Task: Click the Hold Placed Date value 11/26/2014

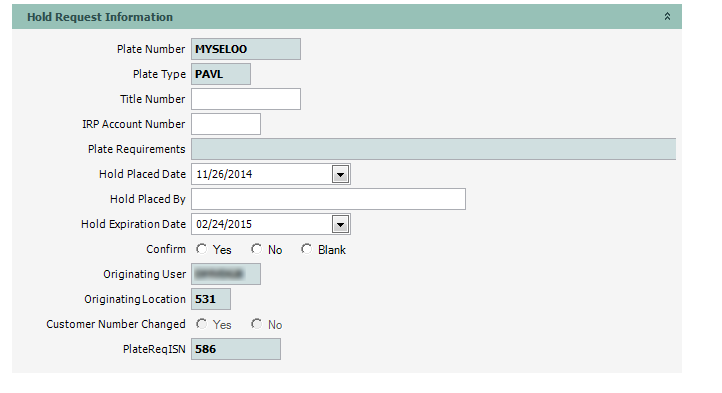Action: 224,174
